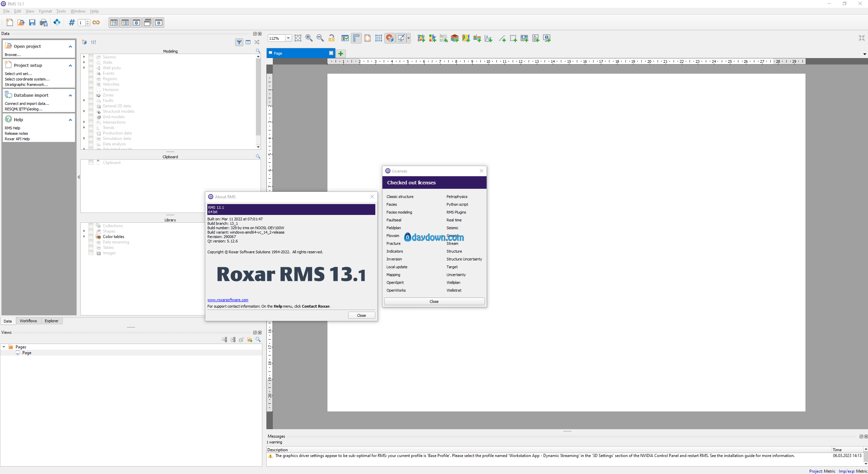This screenshot has height=474, width=868.
Task: Click the add image to page icon
Action: (525, 38)
